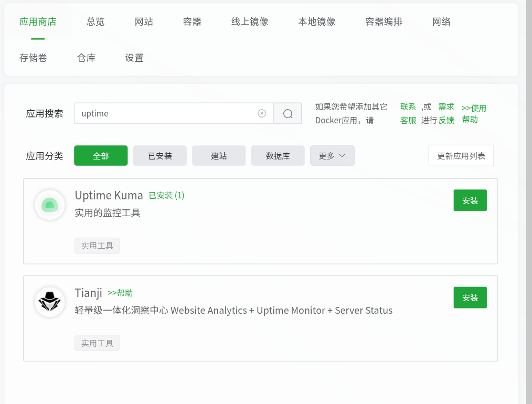The image size is (532, 404).
Task: Open the 设置 tab
Action: (134, 58)
